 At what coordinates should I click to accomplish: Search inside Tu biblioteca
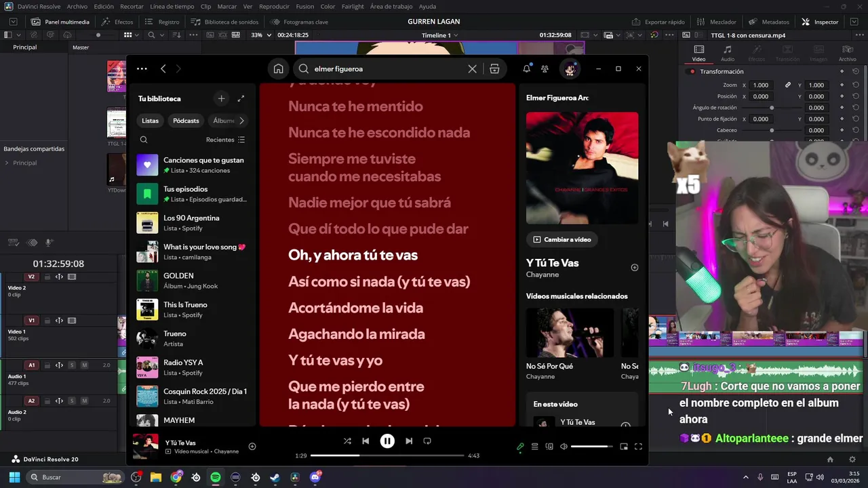(x=144, y=140)
